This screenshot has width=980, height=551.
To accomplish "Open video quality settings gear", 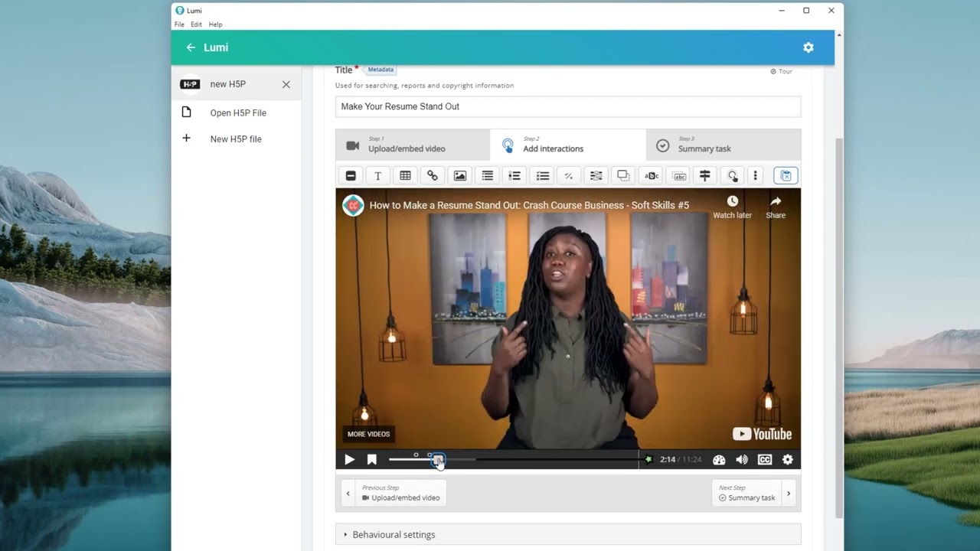I will (788, 460).
